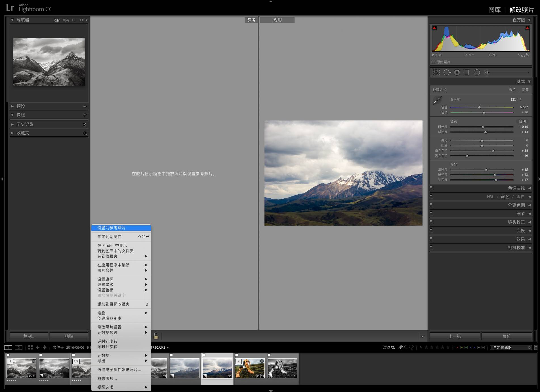Click the 曝光度 slider handle
Image resolution: width=540 pixels, height=392 pixels.
pyautogui.click(x=483, y=127)
